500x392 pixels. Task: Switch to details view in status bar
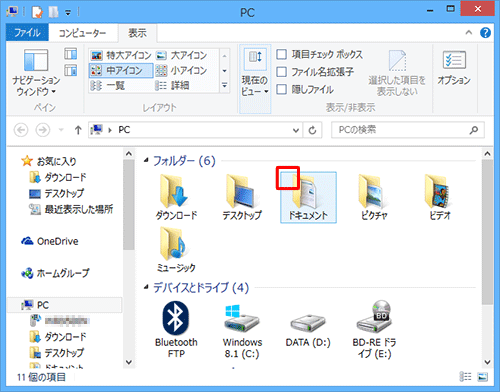(x=465, y=377)
